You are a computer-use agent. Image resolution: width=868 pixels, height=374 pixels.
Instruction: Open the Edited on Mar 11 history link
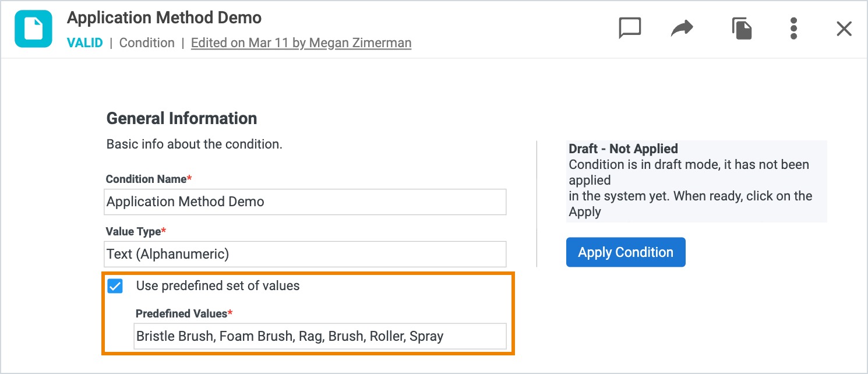tap(301, 43)
